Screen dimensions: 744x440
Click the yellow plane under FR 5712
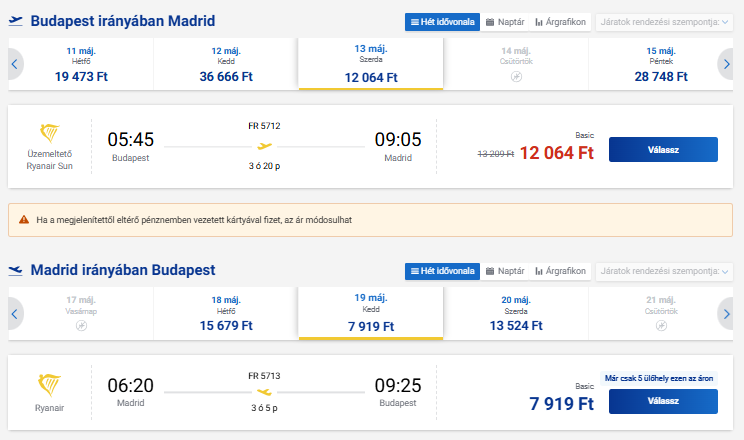click(264, 146)
